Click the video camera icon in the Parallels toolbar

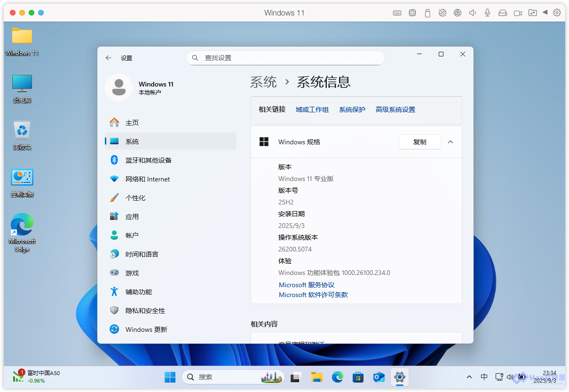pyautogui.click(x=518, y=13)
